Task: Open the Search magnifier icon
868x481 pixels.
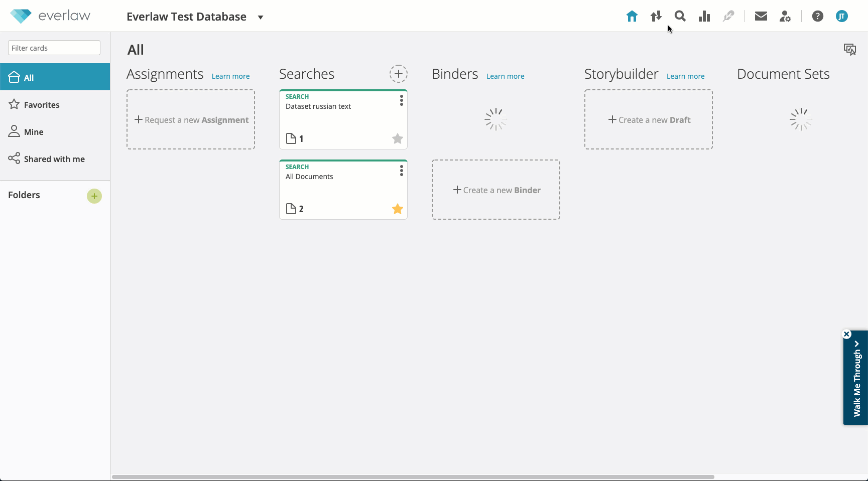Action: [680, 16]
